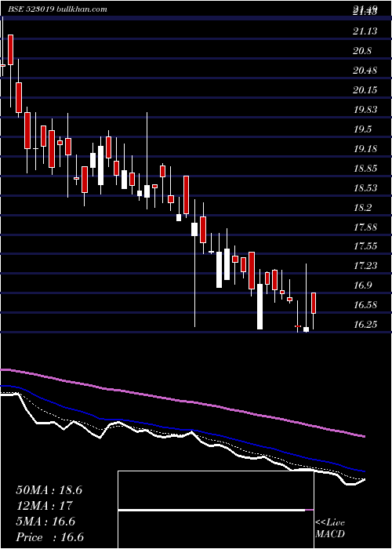Click the 17.23 price axis label
Screen dimensions: 392x549
tap(365, 266)
